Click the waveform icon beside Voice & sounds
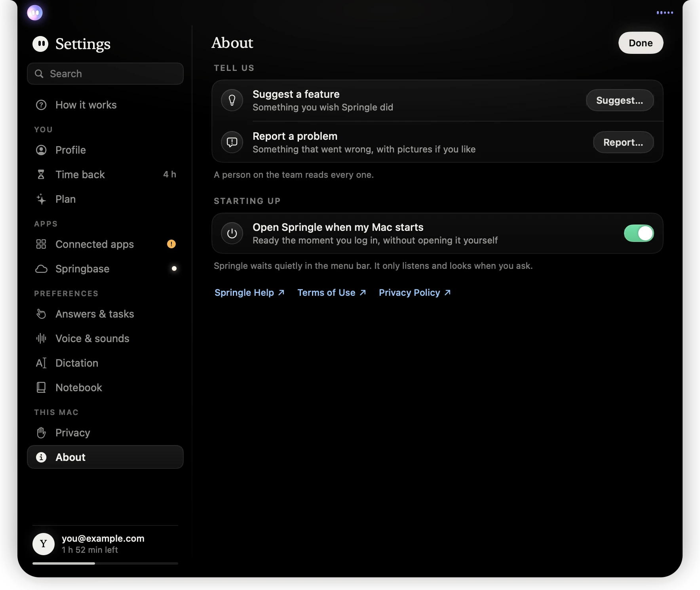The height and width of the screenshot is (590, 700). [x=41, y=339]
